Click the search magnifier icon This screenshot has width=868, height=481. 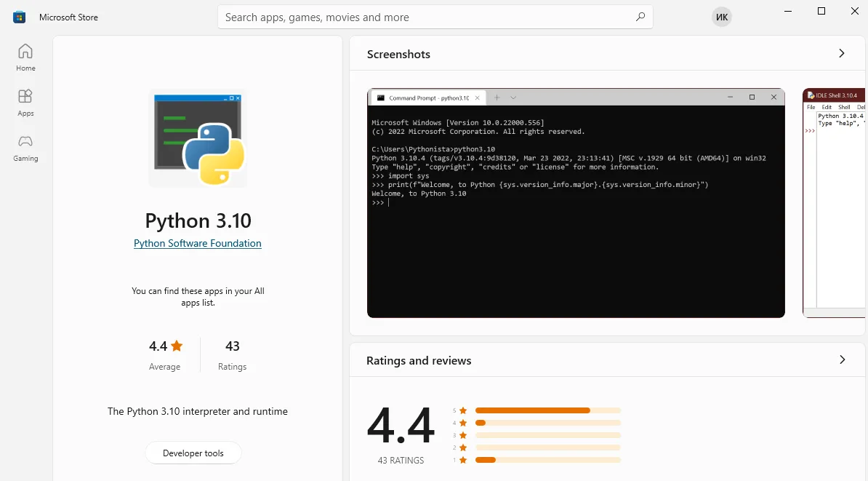click(640, 17)
